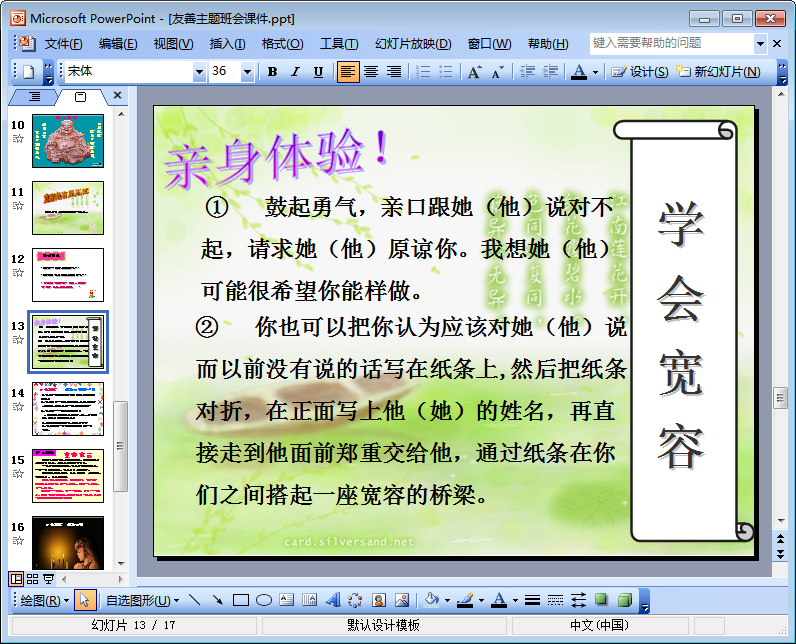The height and width of the screenshot is (644, 796).
Task: Insert a vertical Text Box
Action: pos(309,600)
